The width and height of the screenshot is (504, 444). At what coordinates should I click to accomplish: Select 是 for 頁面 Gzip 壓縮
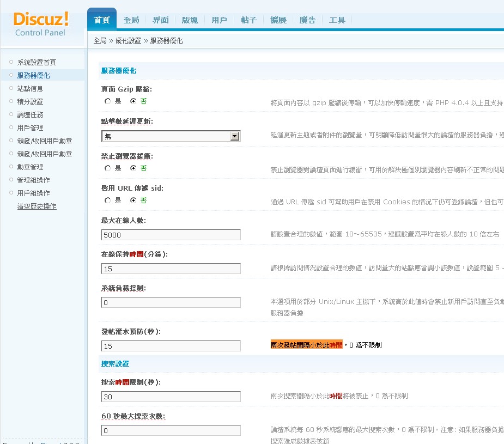click(x=108, y=101)
